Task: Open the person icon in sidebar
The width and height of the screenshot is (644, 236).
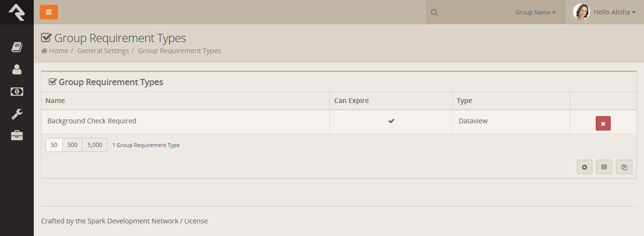Action: tap(17, 69)
